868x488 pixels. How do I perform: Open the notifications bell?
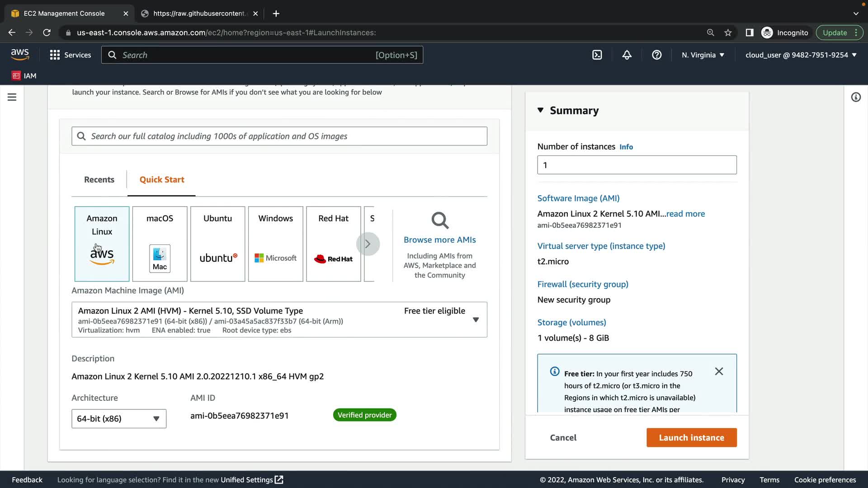[x=627, y=55]
